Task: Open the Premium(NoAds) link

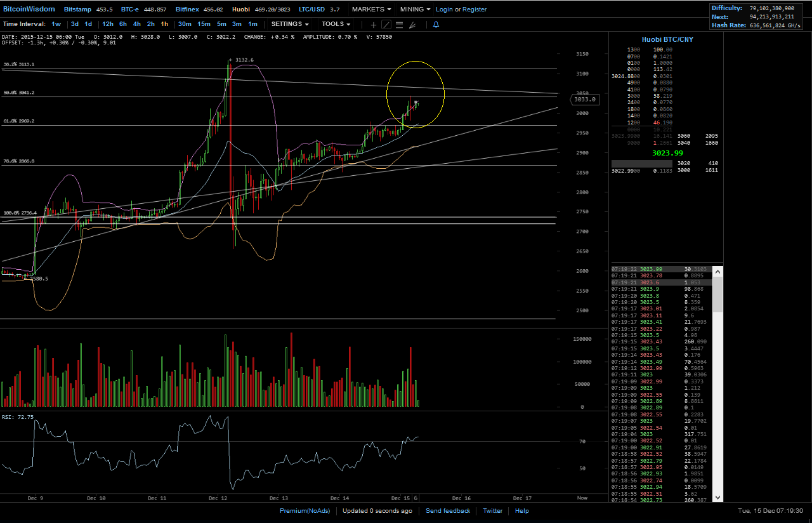Action: [x=305, y=511]
